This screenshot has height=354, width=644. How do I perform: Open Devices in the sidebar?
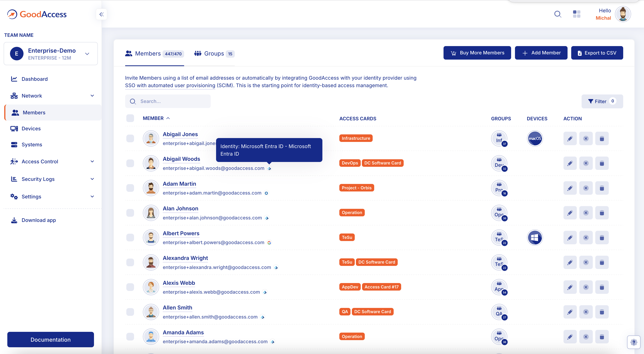coord(31,128)
